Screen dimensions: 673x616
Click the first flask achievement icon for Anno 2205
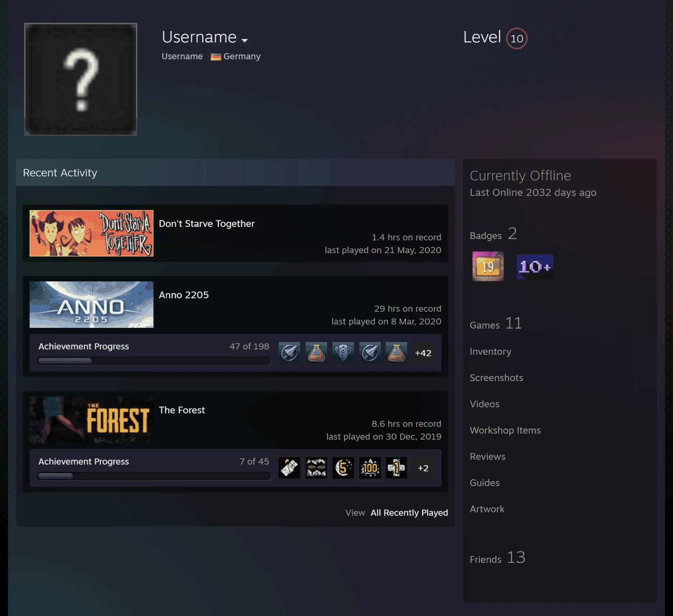[x=316, y=353]
